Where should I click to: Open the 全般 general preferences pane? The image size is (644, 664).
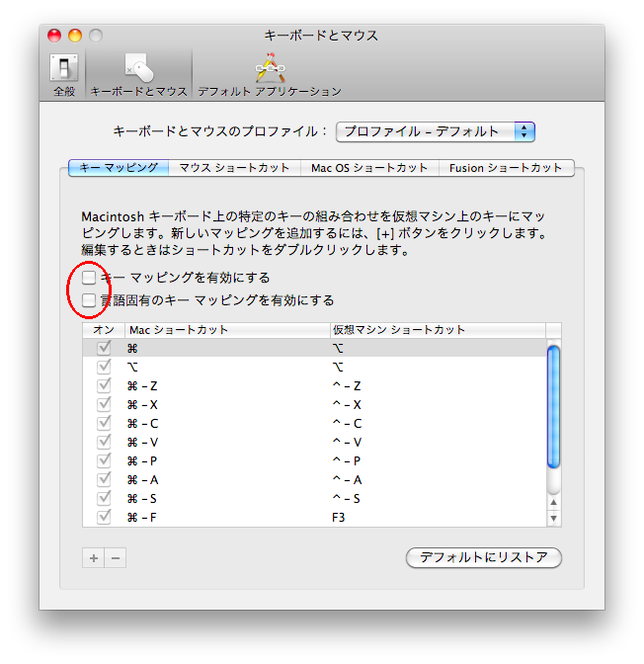point(64,74)
